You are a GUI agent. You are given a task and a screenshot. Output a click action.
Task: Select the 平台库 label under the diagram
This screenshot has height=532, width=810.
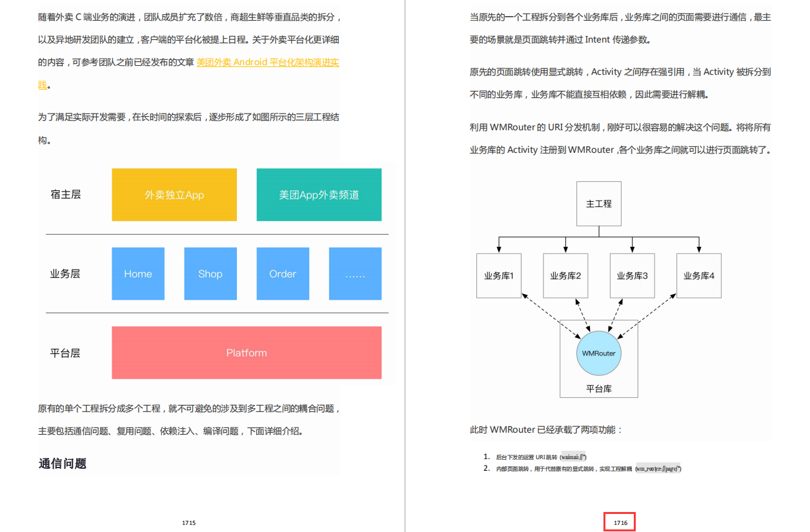[598, 388]
